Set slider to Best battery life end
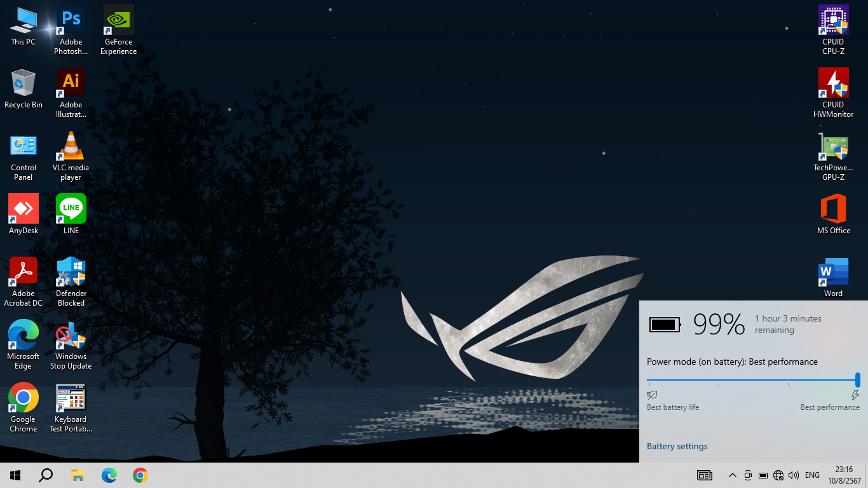 [648, 380]
